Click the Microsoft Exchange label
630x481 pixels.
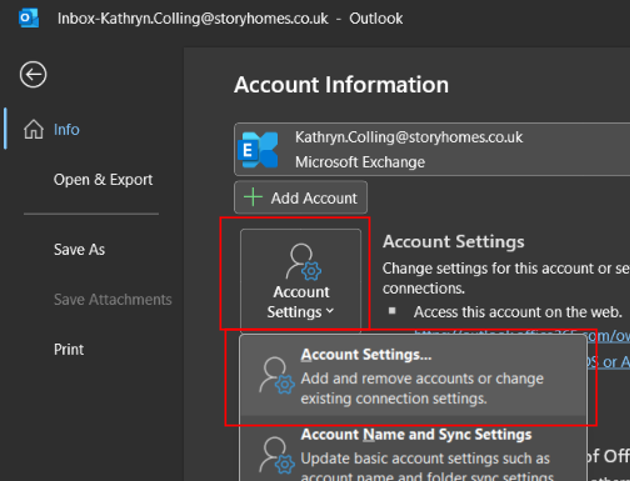coord(360,162)
